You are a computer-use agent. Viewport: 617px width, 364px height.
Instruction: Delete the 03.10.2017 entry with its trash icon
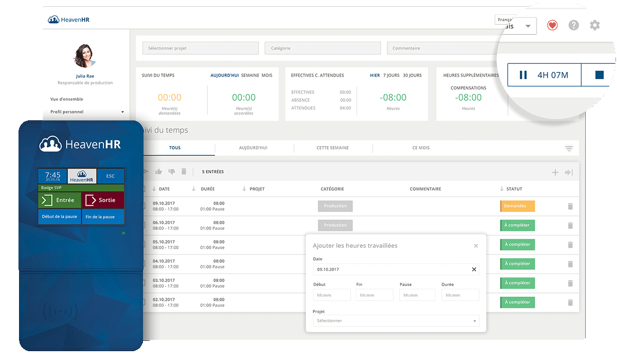coord(570,283)
